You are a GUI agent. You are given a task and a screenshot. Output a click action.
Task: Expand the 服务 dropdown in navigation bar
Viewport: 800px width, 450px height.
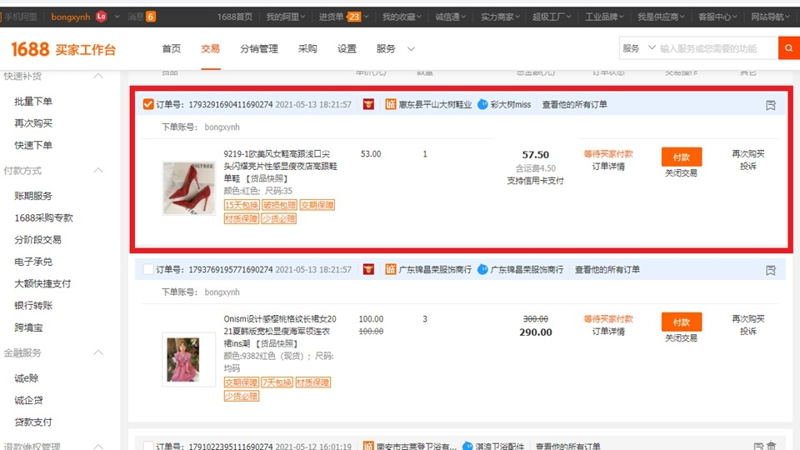click(x=412, y=49)
